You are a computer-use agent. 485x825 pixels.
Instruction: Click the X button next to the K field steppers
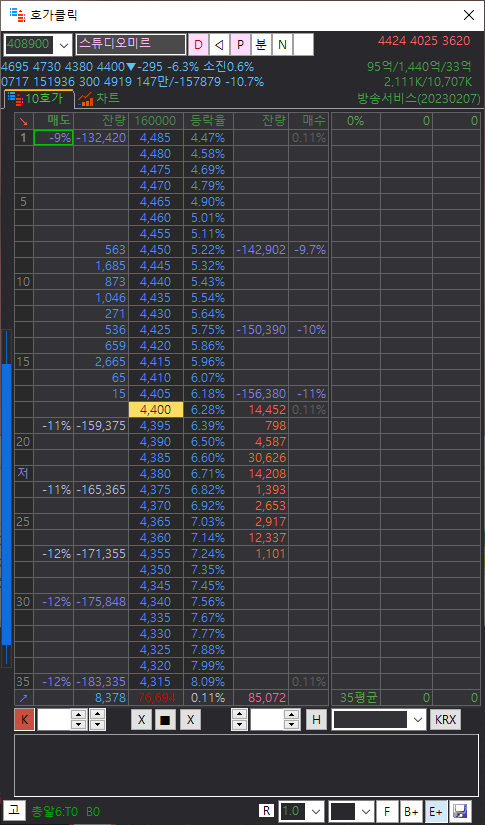pos(141,720)
